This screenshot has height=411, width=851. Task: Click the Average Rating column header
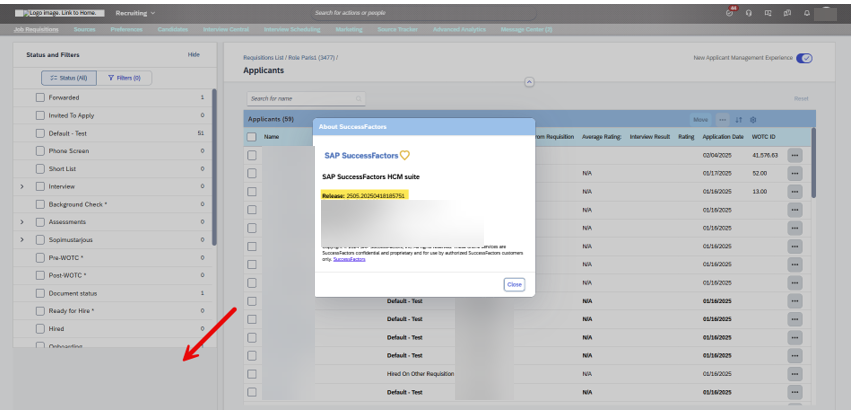(602, 137)
